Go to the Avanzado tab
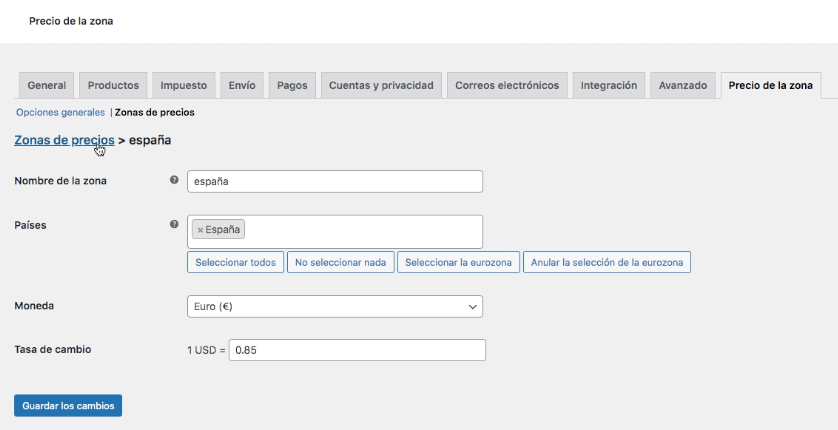838x430 pixels. click(x=683, y=86)
